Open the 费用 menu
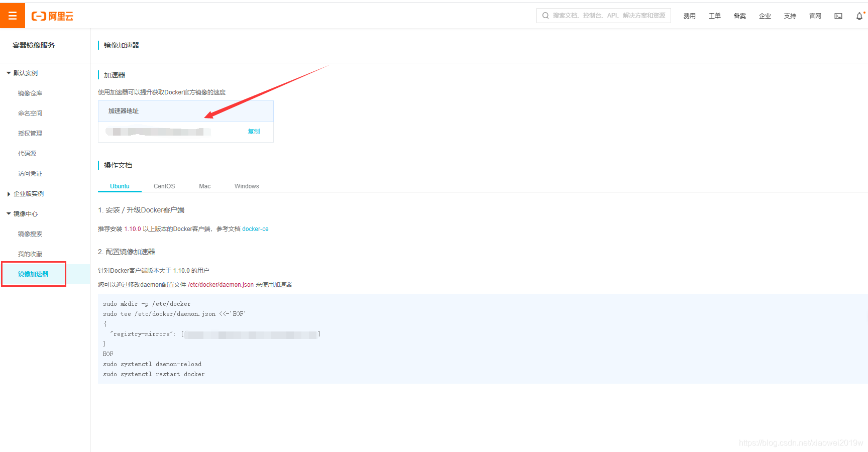 [690, 16]
